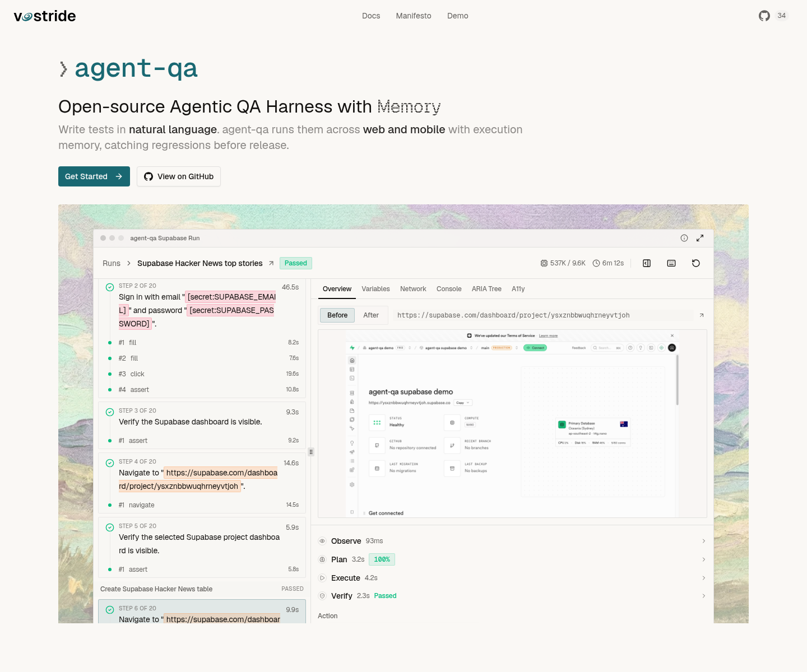Open the Manifesto navigation link
Viewport: 807px width, 672px height.
tap(414, 16)
